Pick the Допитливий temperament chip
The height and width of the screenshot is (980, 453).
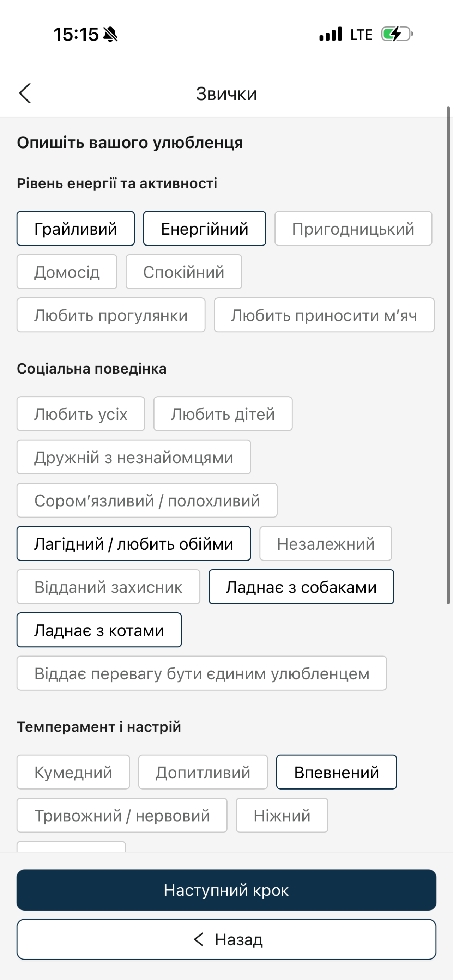pos(203,772)
